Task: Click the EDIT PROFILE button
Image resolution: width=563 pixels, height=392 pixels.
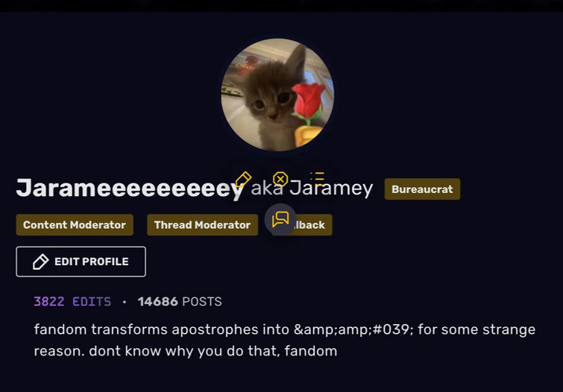Action: (81, 262)
